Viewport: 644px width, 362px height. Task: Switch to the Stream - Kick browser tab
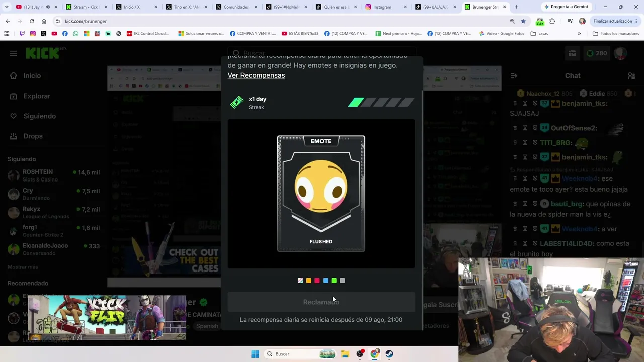click(x=86, y=7)
